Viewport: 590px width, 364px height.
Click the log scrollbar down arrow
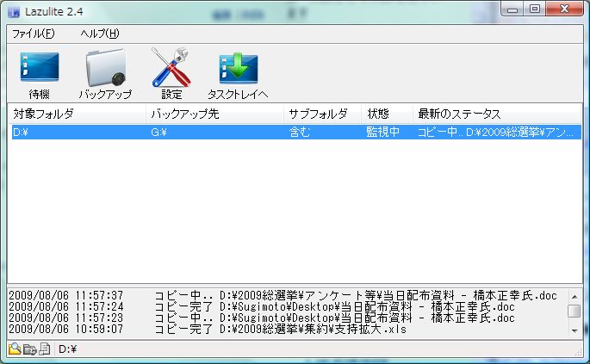[574, 330]
